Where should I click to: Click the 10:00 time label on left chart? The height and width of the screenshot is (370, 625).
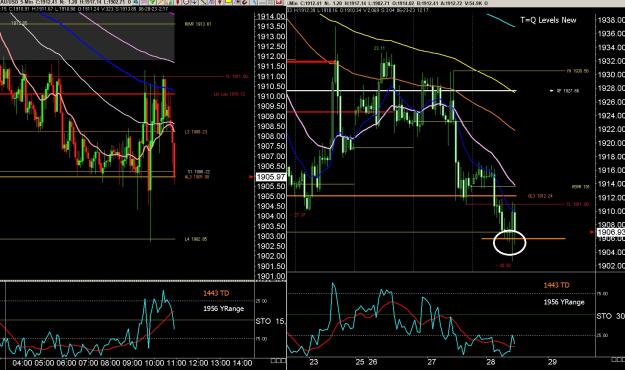(x=154, y=363)
